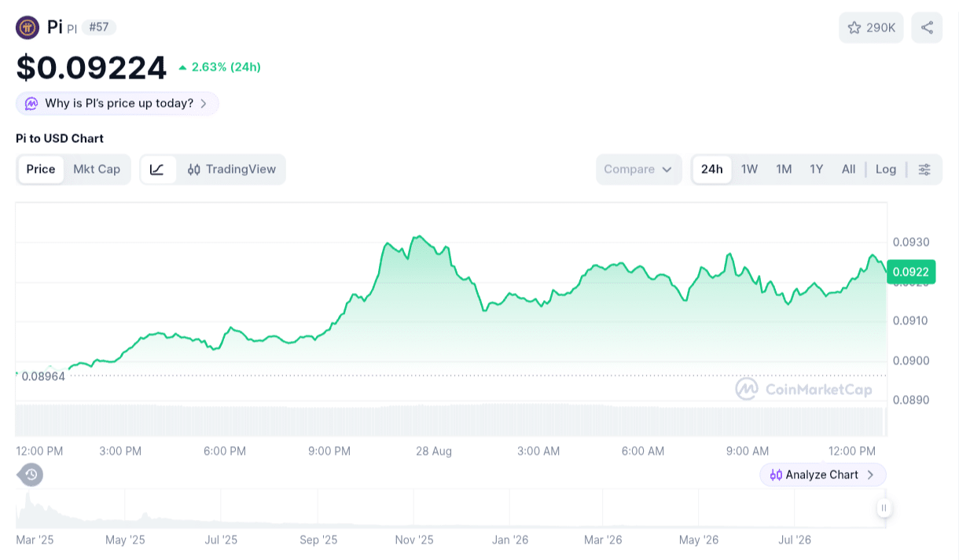Select the All time range

[848, 170]
